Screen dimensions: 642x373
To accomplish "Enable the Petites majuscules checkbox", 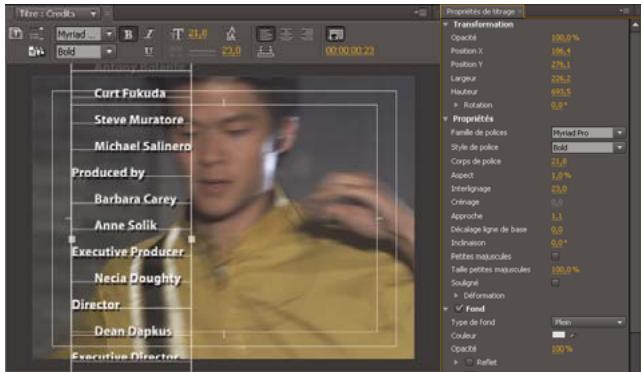I will click(x=555, y=257).
